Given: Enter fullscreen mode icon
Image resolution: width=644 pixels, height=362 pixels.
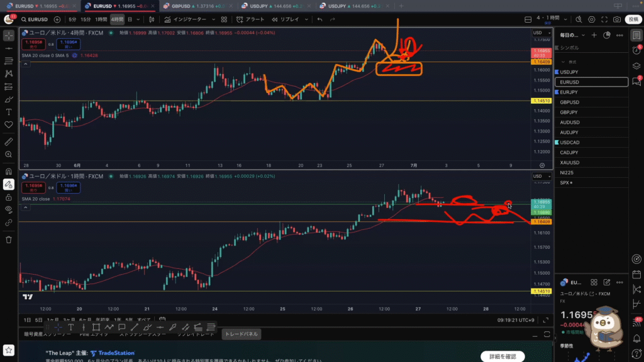Looking at the screenshot, I should [x=604, y=19].
